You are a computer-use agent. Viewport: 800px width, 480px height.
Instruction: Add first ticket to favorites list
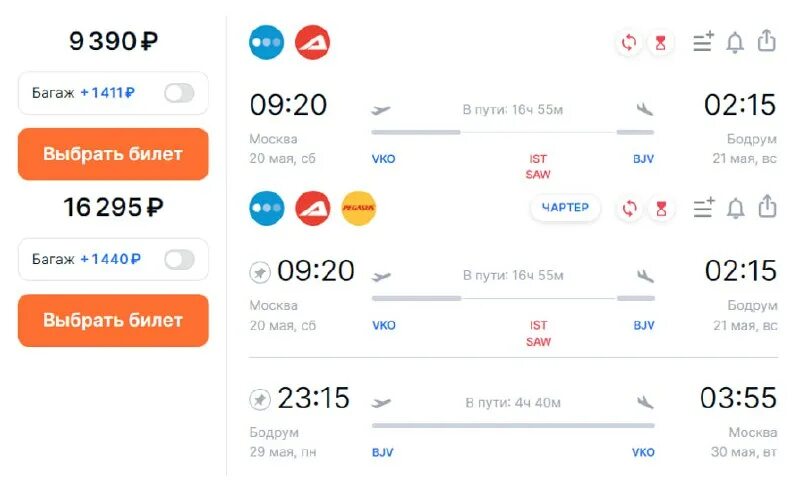pos(704,42)
